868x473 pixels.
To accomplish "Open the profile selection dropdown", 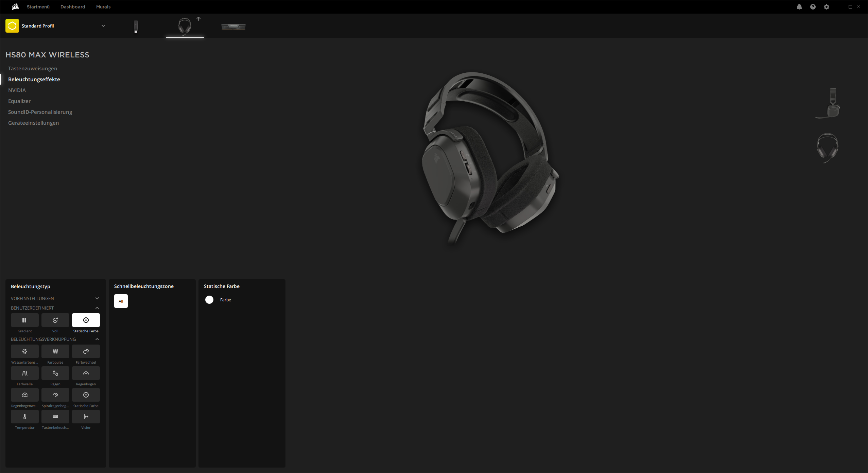I will (103, 25).
